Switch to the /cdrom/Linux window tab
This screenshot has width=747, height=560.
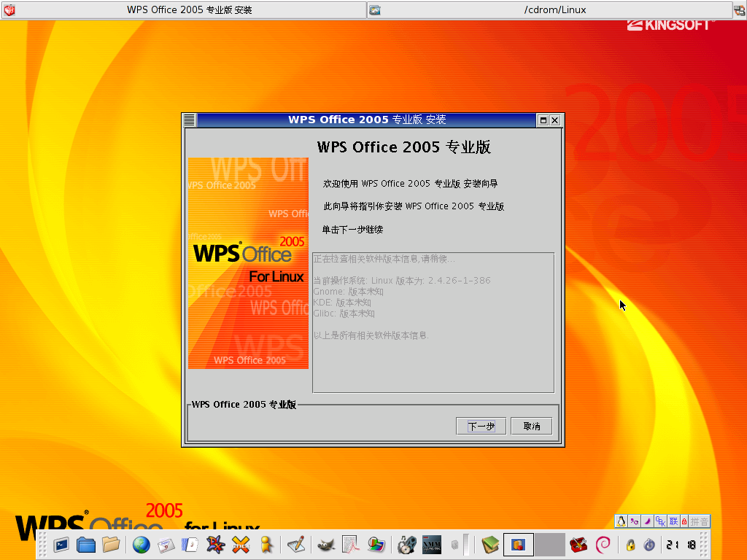[x=550, y=9]
